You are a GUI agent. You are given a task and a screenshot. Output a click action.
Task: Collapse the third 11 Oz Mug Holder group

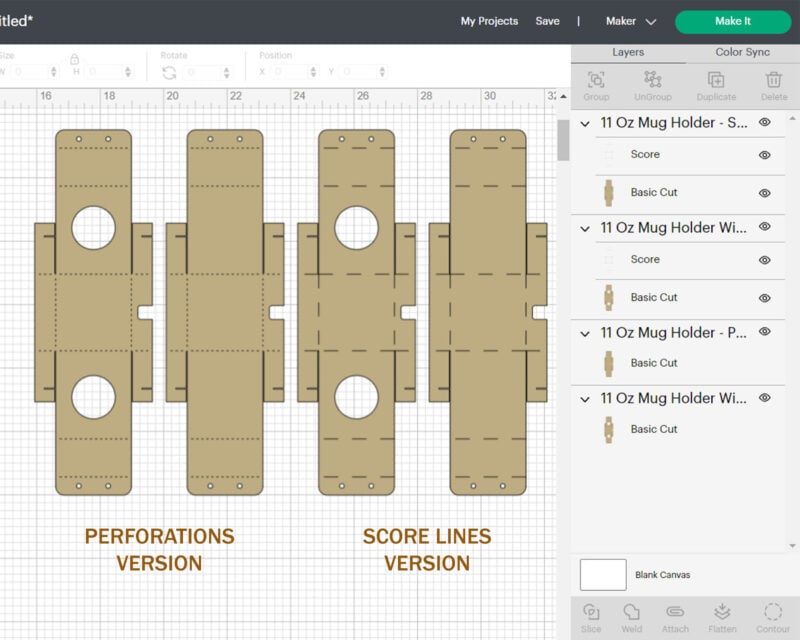click(x=586, y=333)
